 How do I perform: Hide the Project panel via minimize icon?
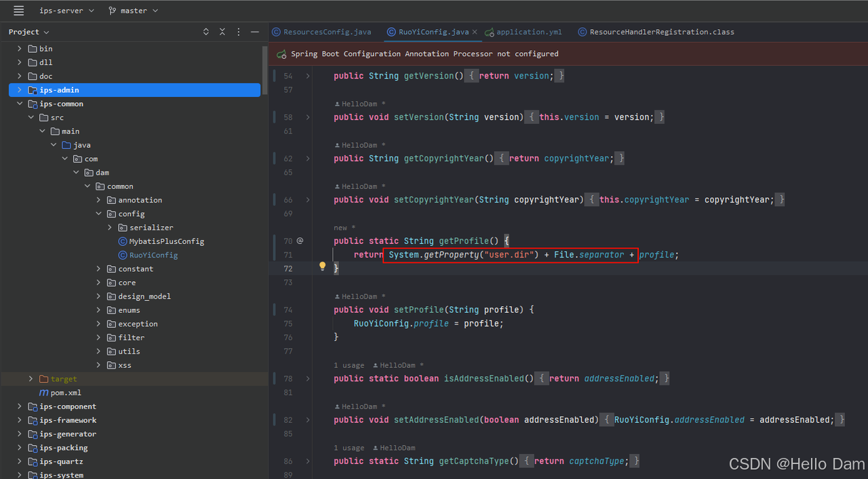[x=255, y=32]
